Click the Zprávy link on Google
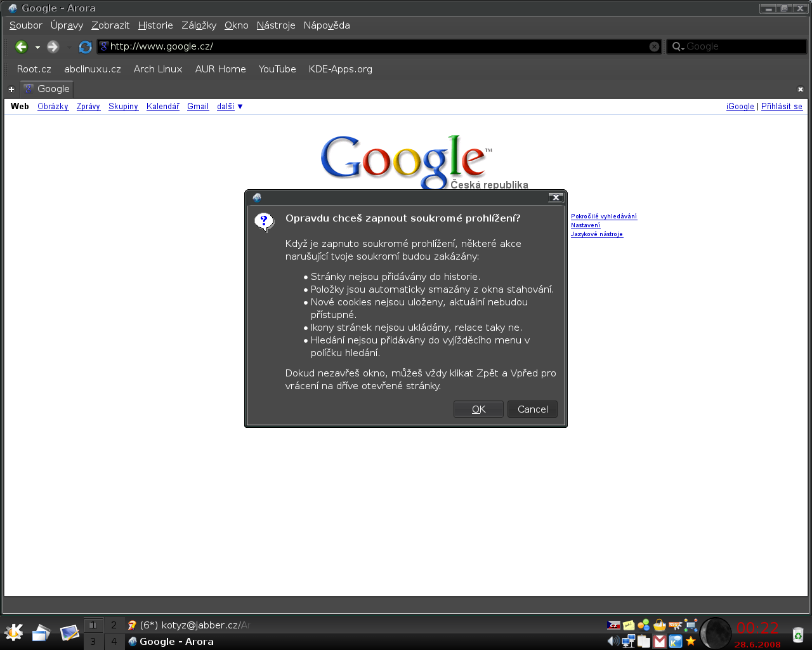This screenshot has width=812, height=650. click(88, 107)
